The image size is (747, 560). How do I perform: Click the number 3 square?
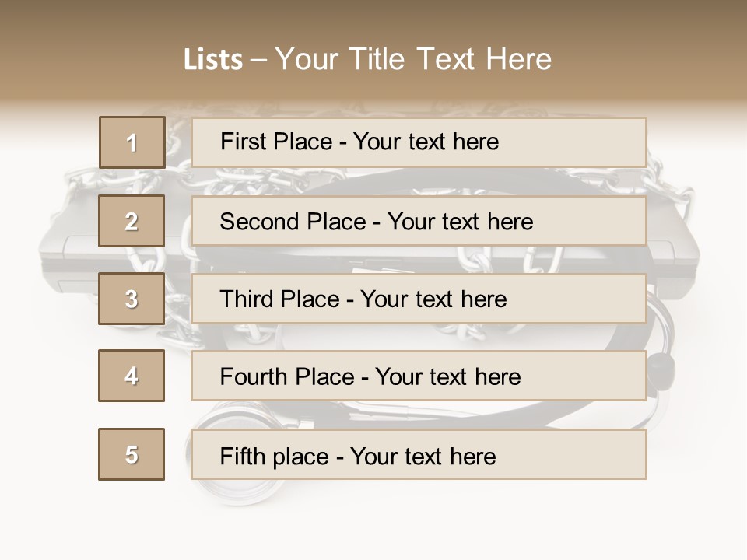click(x=132, y=299)
